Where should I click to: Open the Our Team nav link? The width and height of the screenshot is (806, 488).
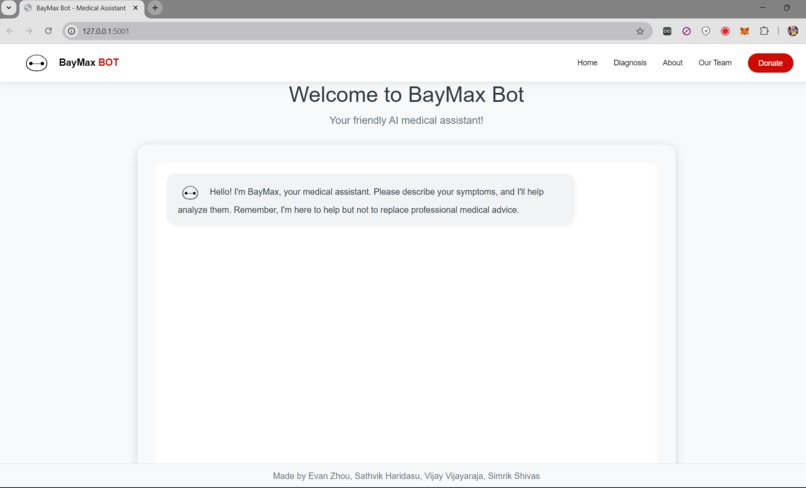tap(715, 63)
